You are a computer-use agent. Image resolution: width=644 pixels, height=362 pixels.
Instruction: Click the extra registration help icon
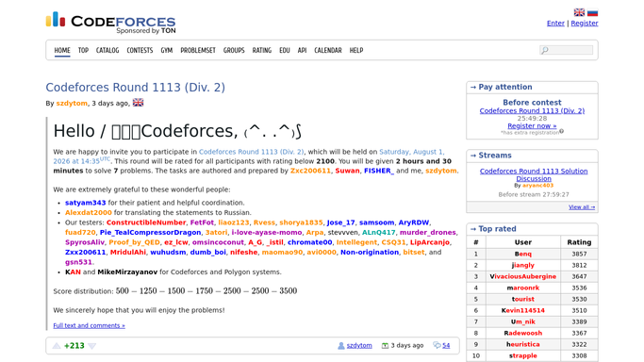click(561, 131)
